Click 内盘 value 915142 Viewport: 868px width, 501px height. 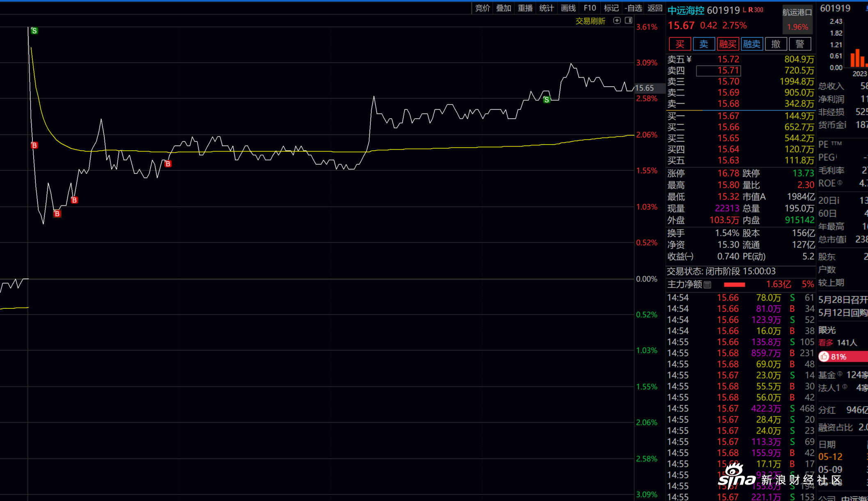pos(799,221)
